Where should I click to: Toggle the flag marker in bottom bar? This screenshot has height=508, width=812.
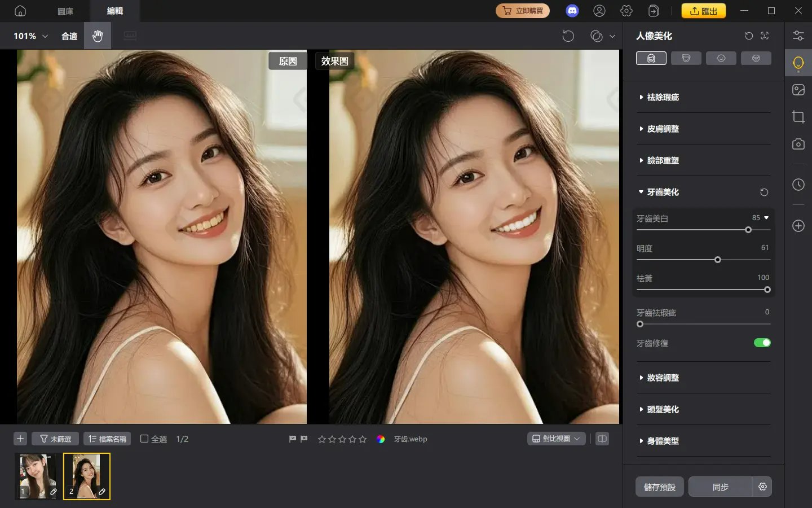click(293, 438)
